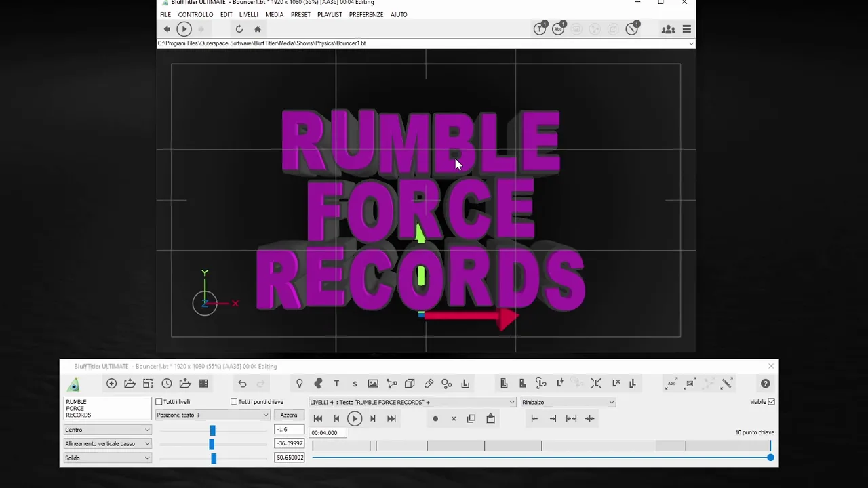868x488 pixels.
Task: Enable the Tutti i livelli checkbox
Action: pyautogui.click(x=159, y=402)
